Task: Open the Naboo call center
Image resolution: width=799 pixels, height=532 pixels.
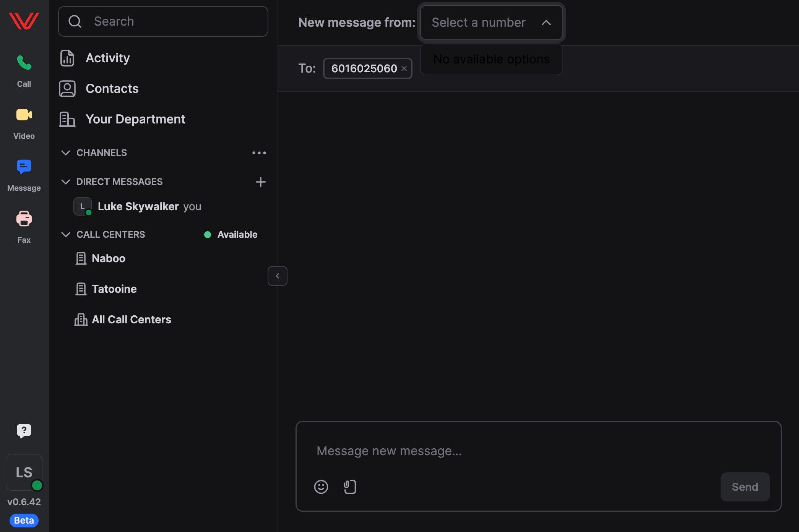Action: 108,258
